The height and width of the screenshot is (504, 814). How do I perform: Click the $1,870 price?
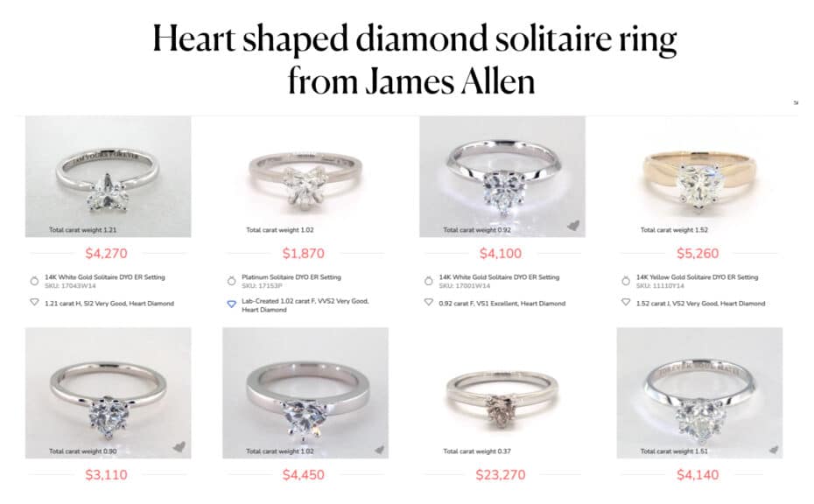[x=304, y=254]
